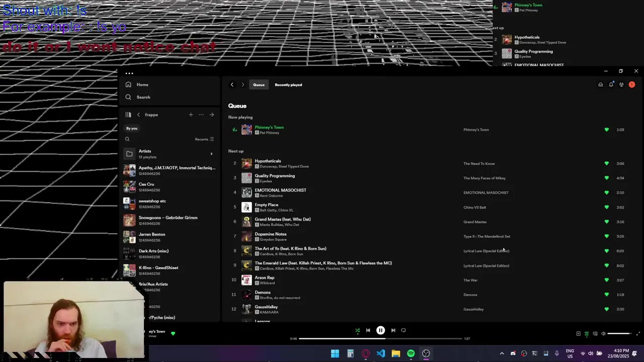This screenshot has width=644, height=362.
Task: Select the By you filter chip
Action: pos(132,128)
